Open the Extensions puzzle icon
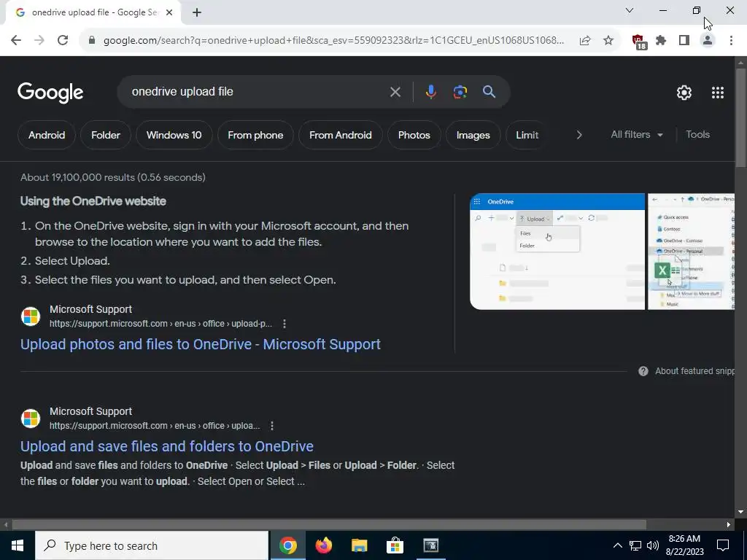 (x=661, y=41)
